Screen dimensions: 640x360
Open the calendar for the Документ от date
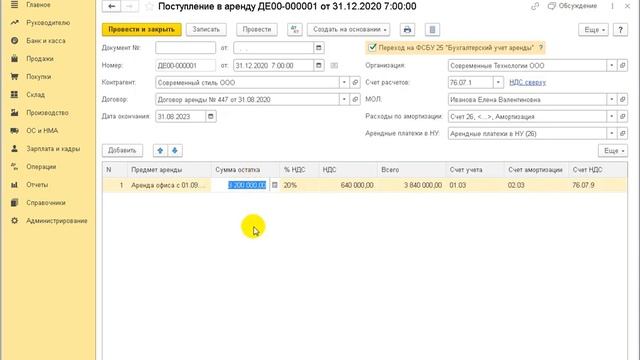[319, 48]
